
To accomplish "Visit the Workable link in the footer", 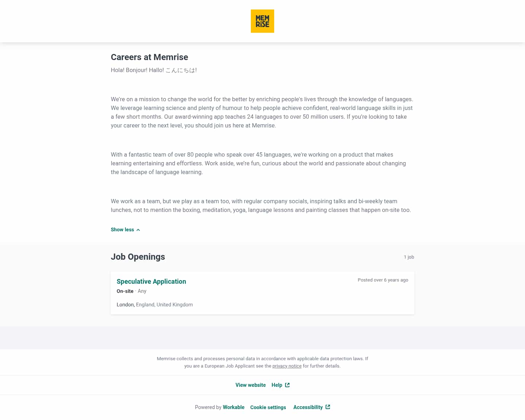I will click(x=234, y=407).
